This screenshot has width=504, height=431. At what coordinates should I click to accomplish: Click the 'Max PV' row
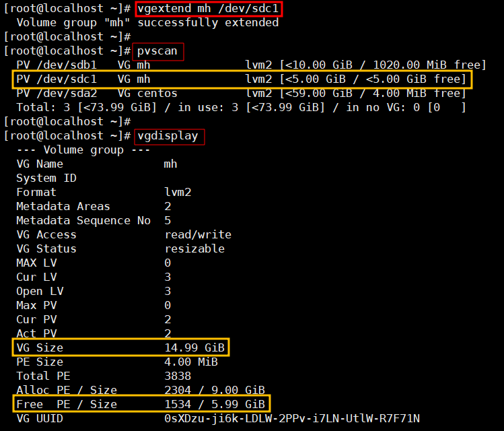[94, 306]
